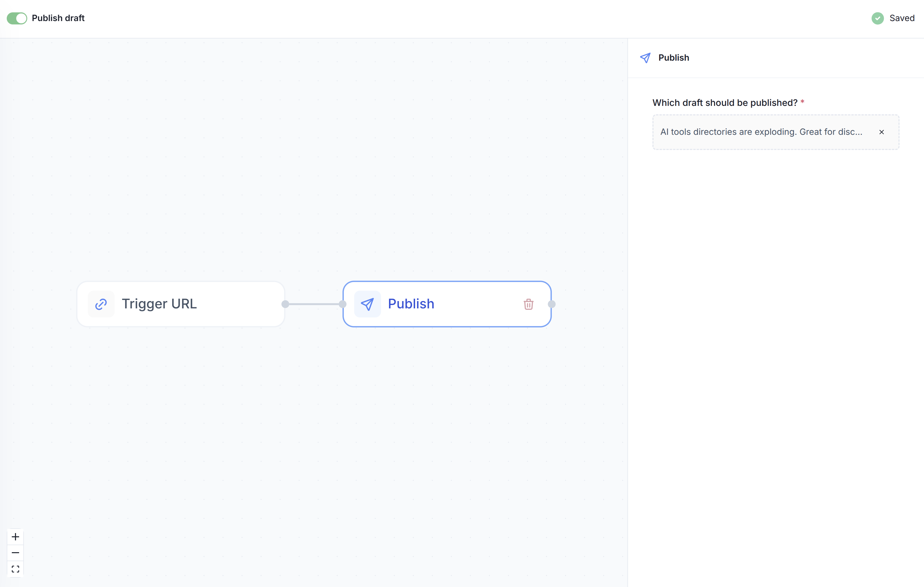Select the Publish node label
This screenshot has height=587, width=924.
411,304
